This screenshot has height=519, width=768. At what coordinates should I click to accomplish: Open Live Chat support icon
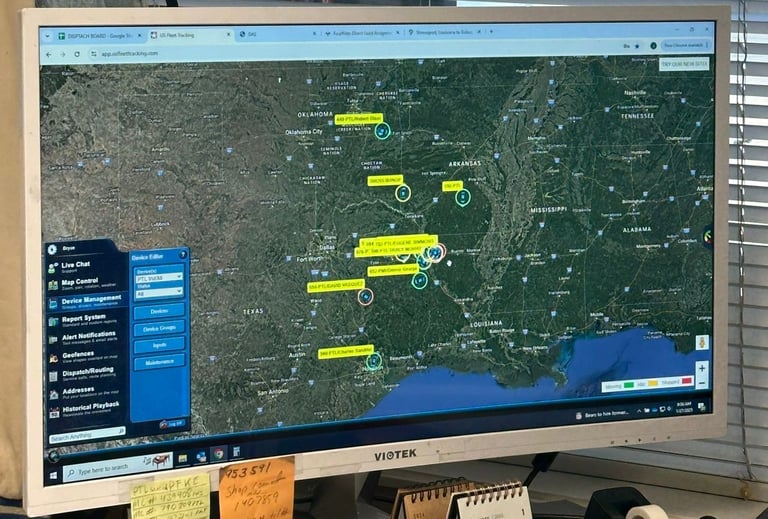[x=53, y=268]
